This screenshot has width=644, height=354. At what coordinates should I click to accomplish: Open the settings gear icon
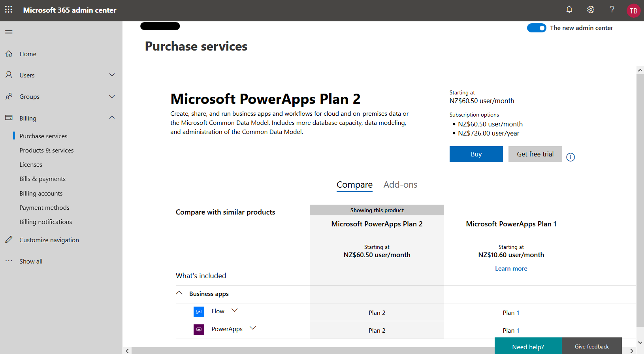591,9
